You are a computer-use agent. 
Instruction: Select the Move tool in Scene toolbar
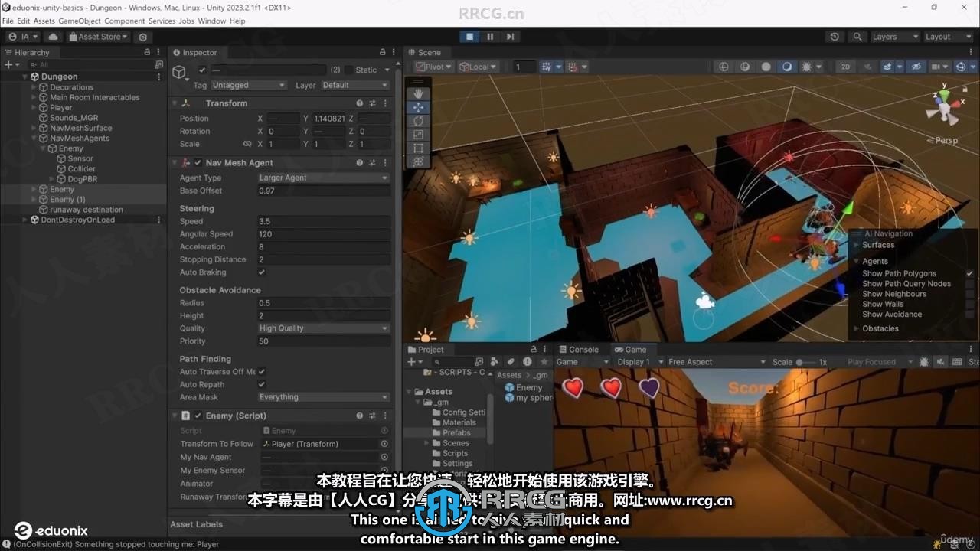point(418,107)
